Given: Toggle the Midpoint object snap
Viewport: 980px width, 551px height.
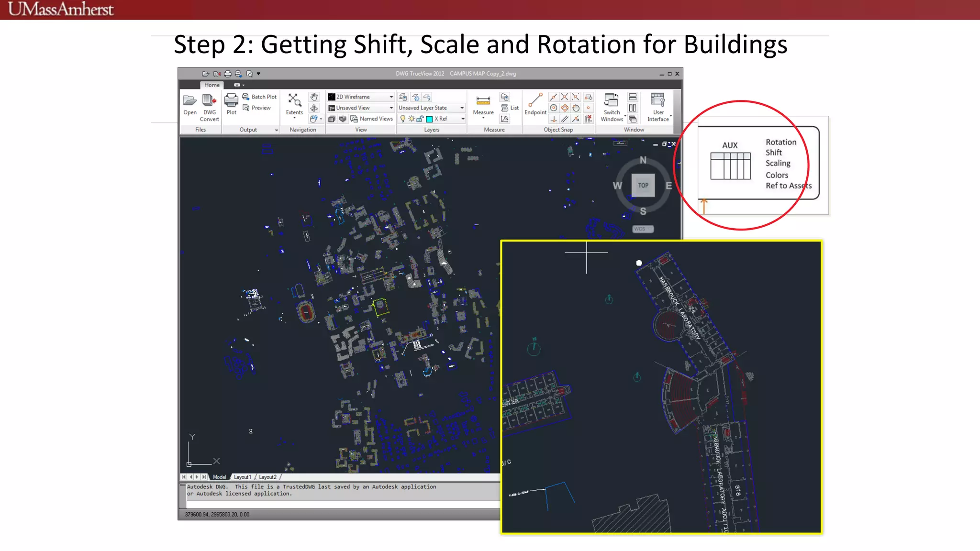Looking at the screenshot, I should pos(553,97).
